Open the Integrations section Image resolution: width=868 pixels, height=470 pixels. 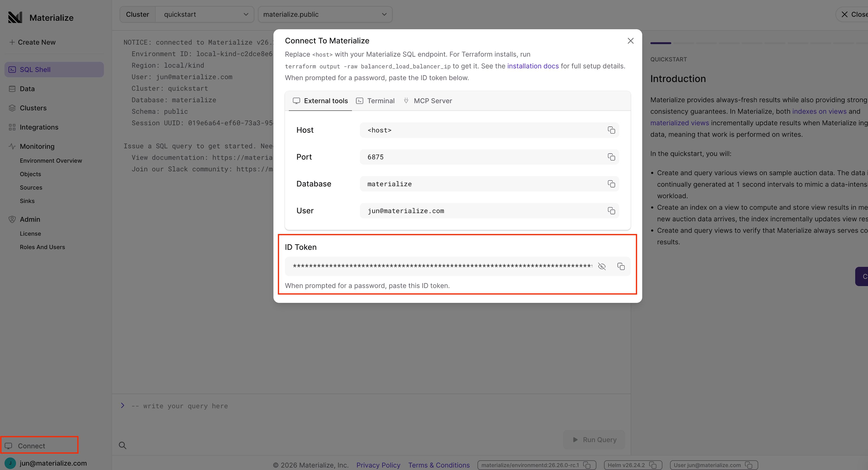tap(54, 127)
